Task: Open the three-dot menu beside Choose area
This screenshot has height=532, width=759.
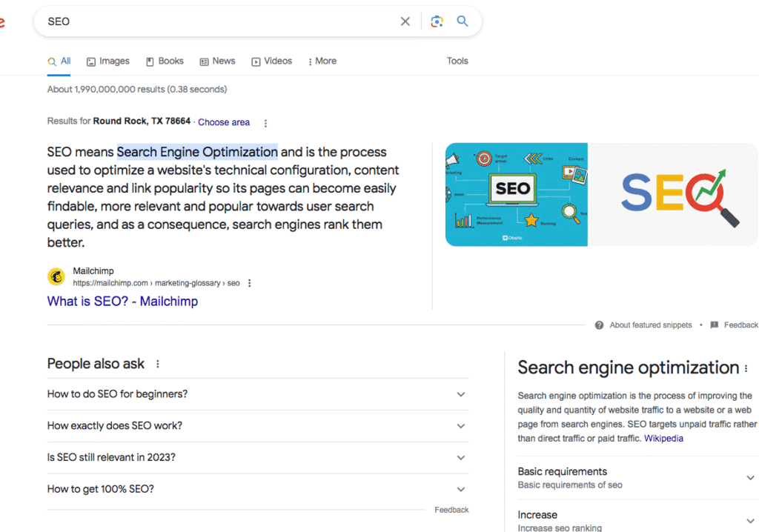Action: pos(265,123)
